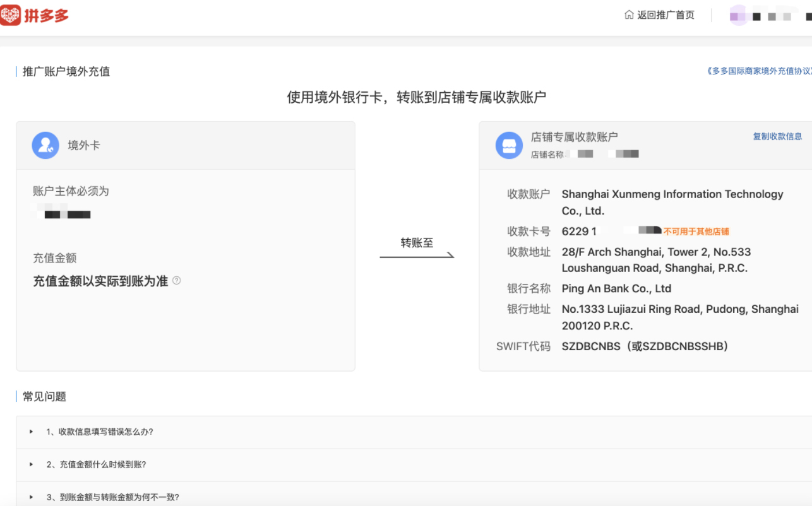Click the 拼多多 logo icon
The height and width of the screenshot is (506, 812).
pos(9,14)
